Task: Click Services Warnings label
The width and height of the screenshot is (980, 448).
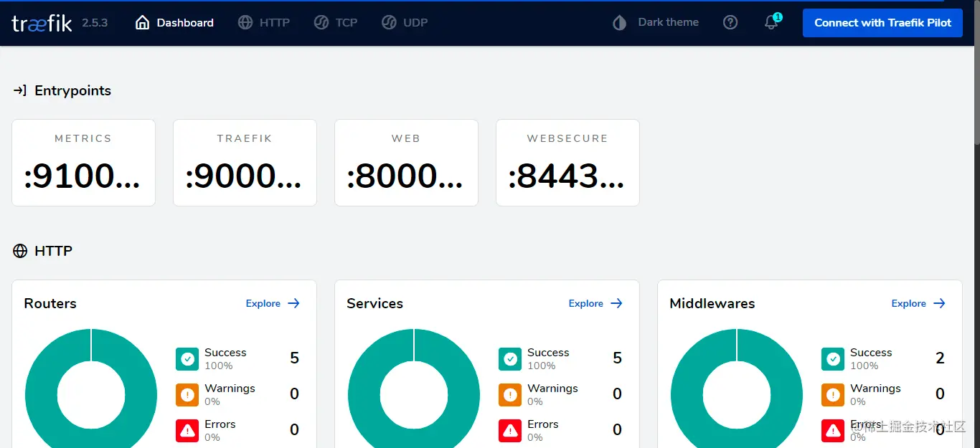Action: tap(552, 389)
